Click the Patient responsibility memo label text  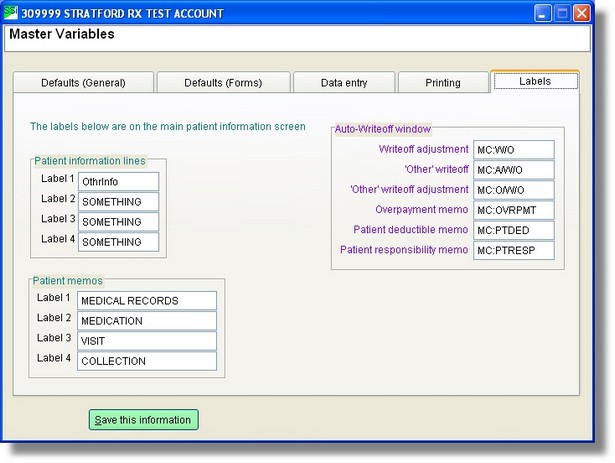point(404,250)
